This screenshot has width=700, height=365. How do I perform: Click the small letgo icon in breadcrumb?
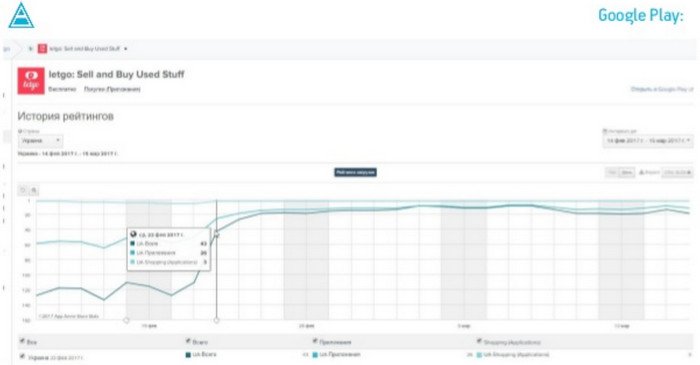(42, 48)
